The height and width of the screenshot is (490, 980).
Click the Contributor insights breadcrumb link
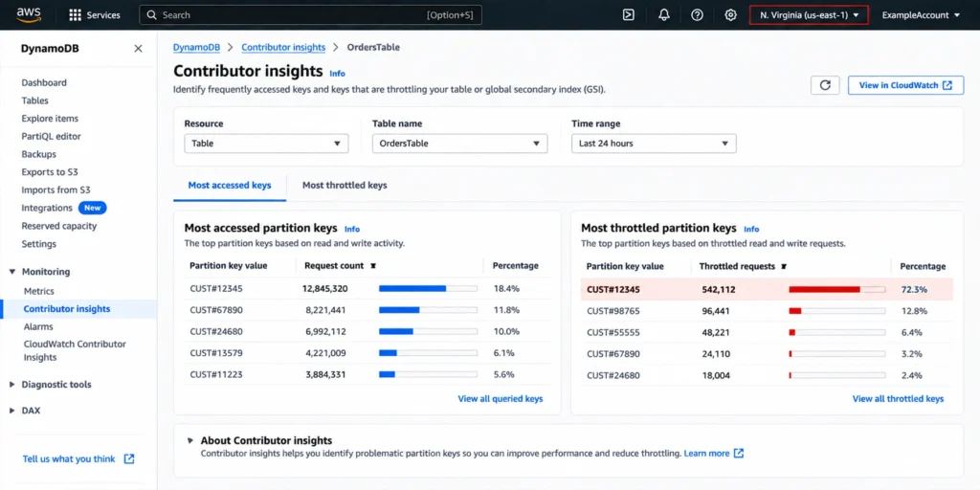tap(283, 47)
